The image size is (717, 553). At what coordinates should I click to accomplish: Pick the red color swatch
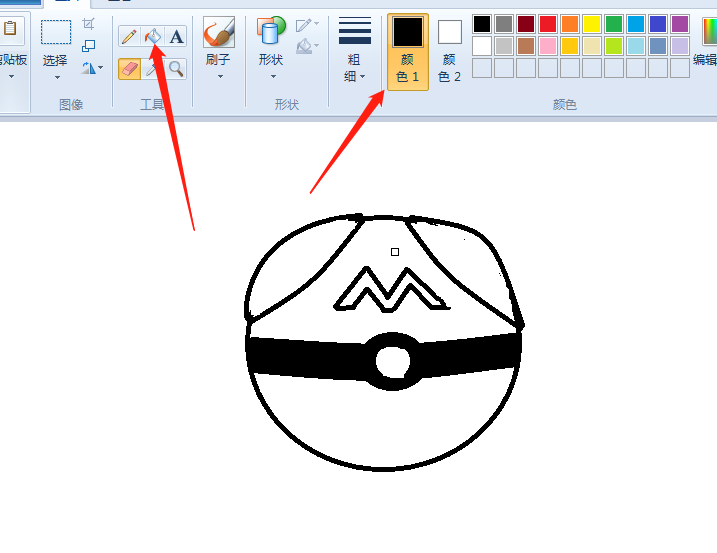click(x=548, y=24)
